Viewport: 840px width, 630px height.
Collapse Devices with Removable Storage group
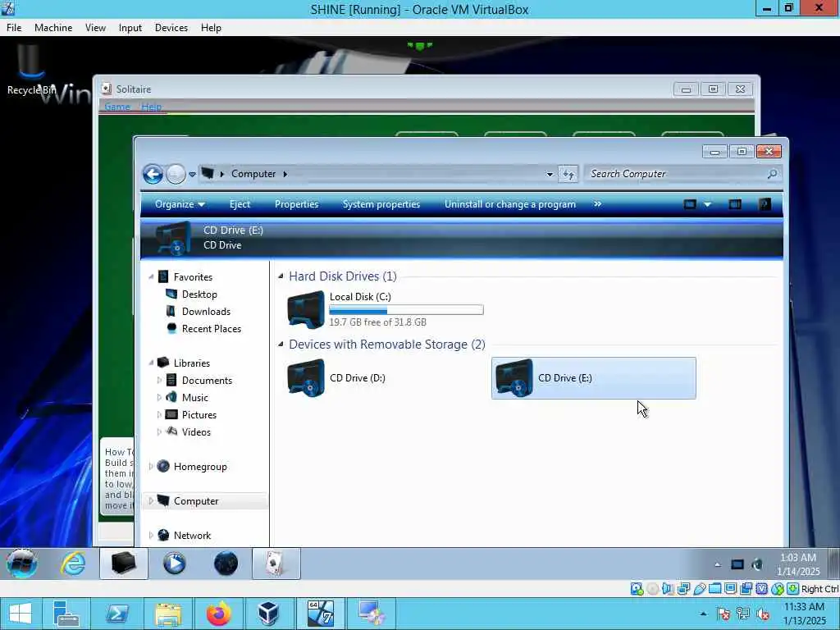tap(281, 344)
